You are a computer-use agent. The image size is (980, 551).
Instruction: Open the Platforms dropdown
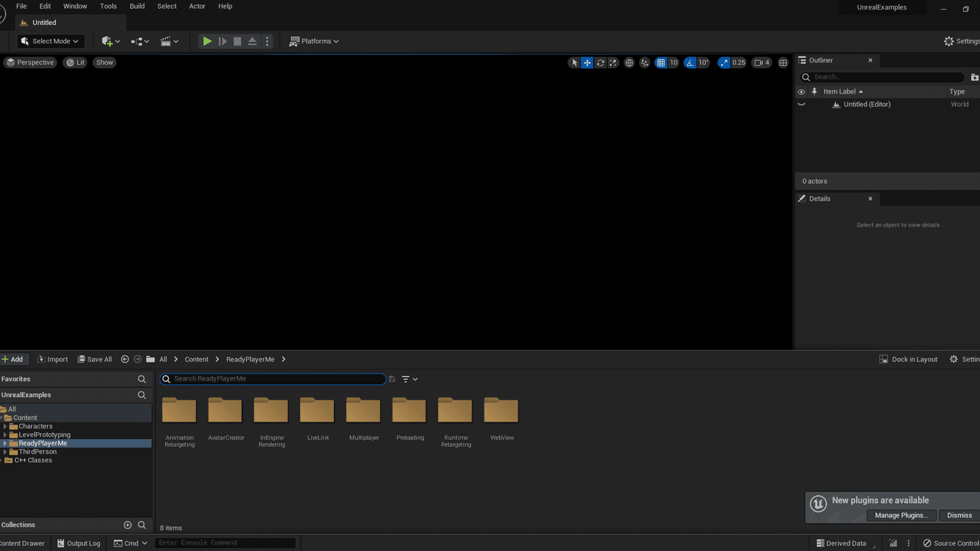click(x=314, y=41)
